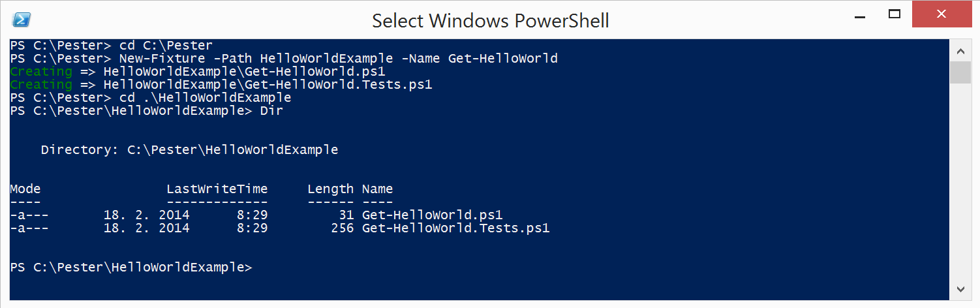Click the Length column header

coord(330,189)
